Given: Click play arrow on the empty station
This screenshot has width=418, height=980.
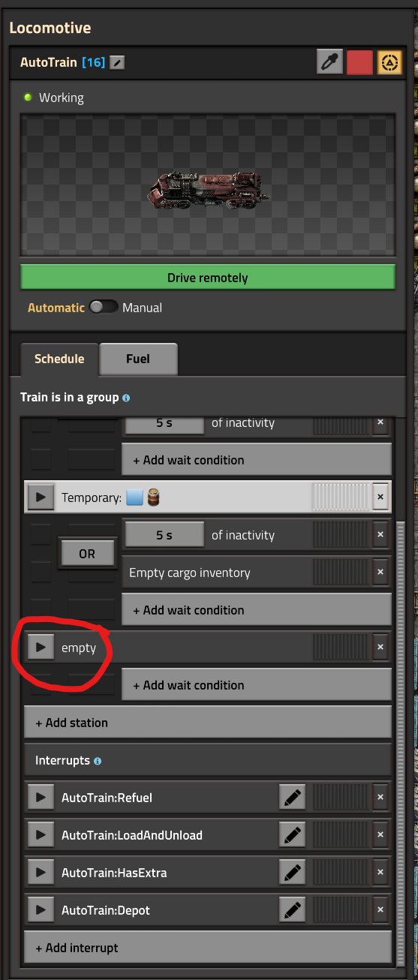Looking at the screenshot, I should 41,647.
